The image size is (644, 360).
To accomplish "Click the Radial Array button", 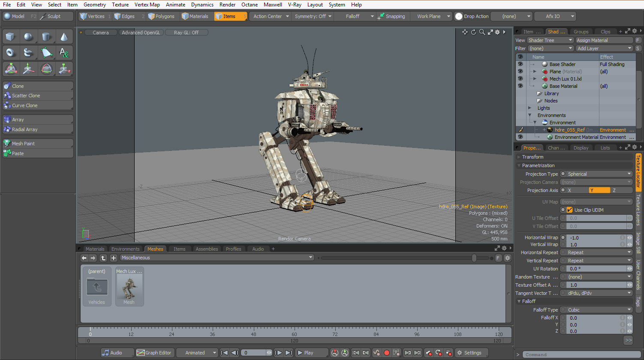I will pos(38,129).
